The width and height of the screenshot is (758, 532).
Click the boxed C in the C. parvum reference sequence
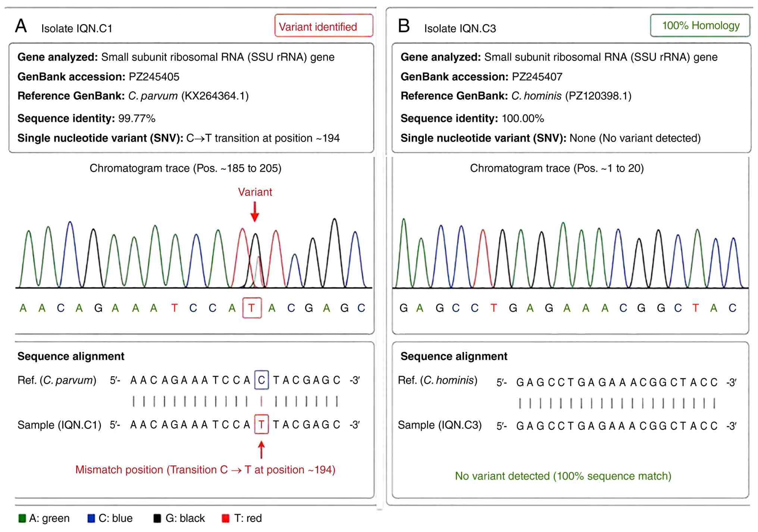pos(261,380)
